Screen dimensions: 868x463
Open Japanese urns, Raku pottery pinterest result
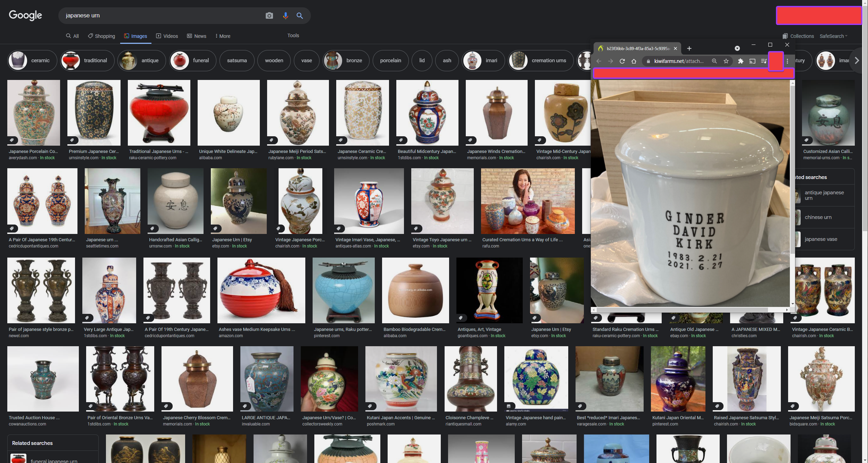pyautogui.click(x=344, y=290)
